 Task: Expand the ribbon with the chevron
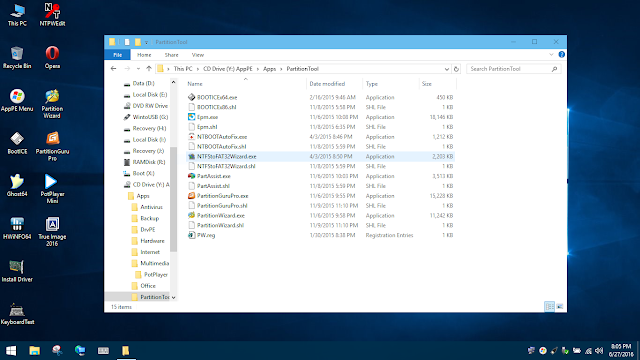click(551, 55)
